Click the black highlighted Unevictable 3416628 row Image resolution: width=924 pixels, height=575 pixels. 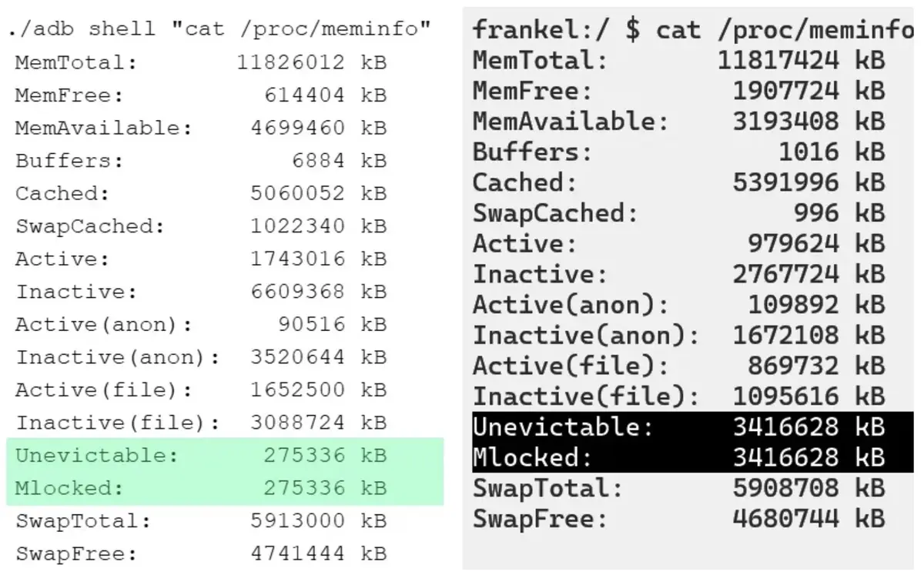pos(690,426)
